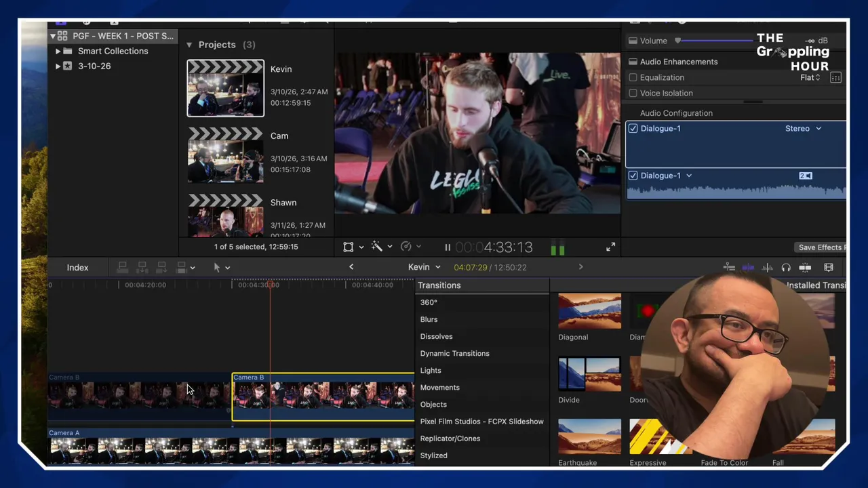Select the Objects transitions category

pyautogui.click(x=433, y=405)
